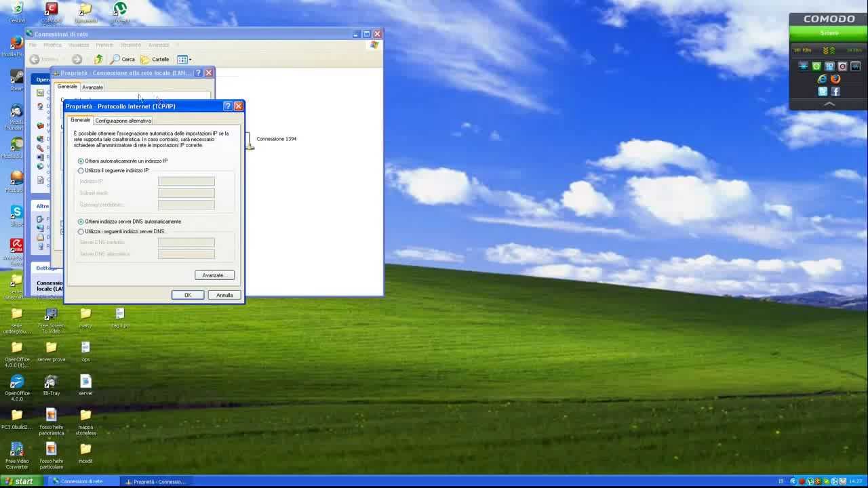Switch to Configurazione alternativa tab
The height and width of the screenshot is (488, 868).
(x=123, y=121)
